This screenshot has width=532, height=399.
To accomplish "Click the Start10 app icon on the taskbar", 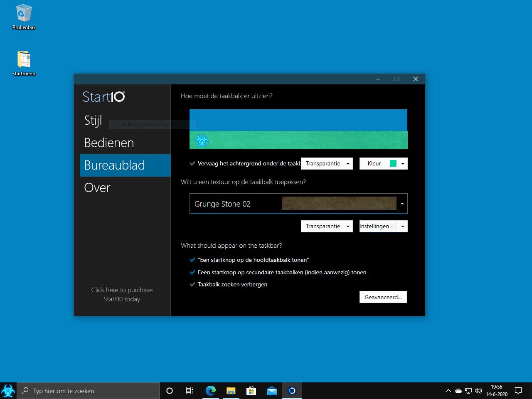I will [x=292, y=391].
